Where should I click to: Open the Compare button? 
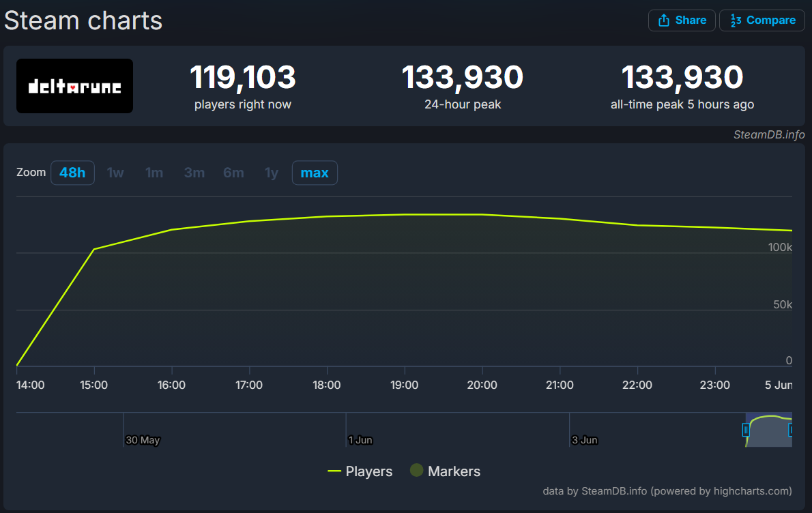762,20
